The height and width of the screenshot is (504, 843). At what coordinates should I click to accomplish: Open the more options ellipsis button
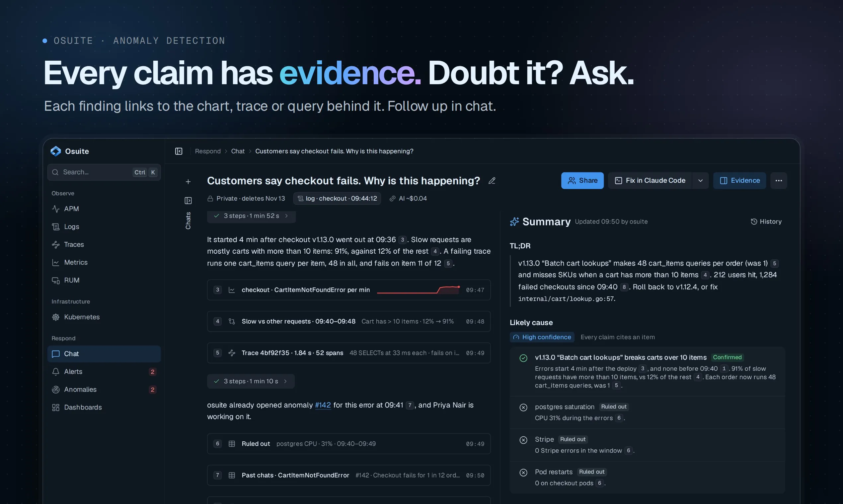(779, 181)
